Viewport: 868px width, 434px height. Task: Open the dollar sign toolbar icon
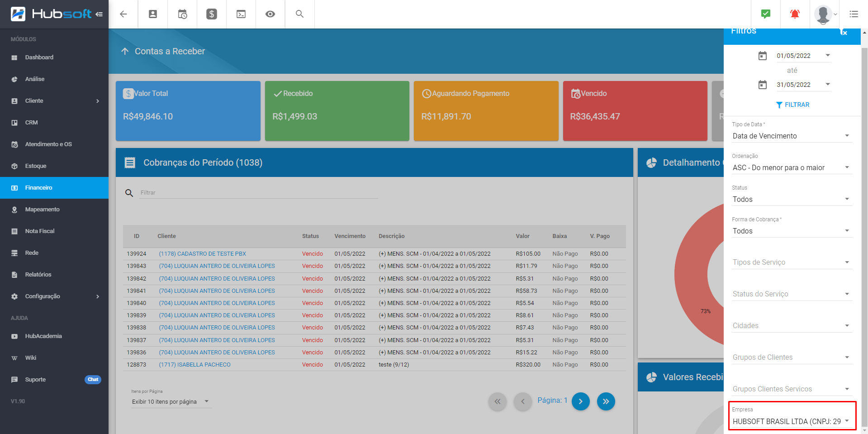pos(212,14)
